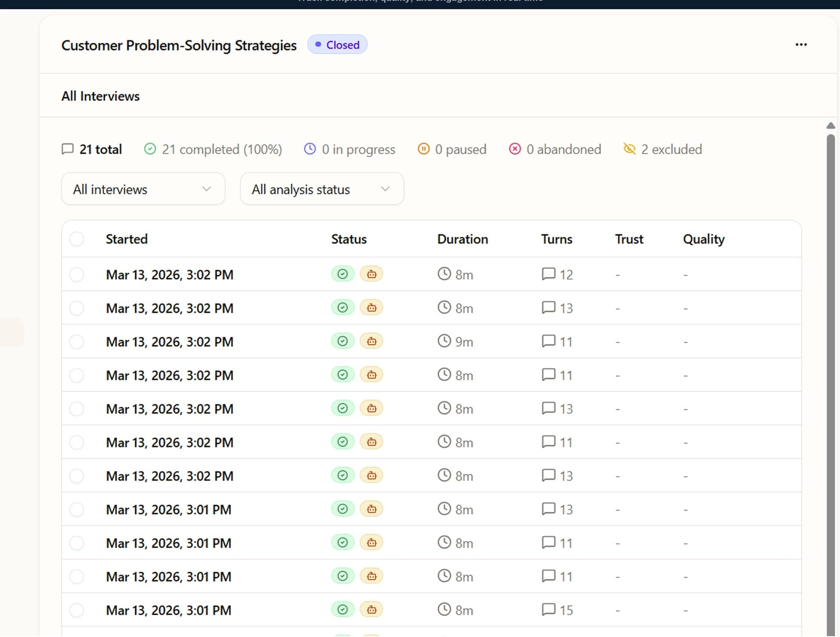
Task: Toggle the select-all checkbox in table header
Action: click(x=77, y=239)
